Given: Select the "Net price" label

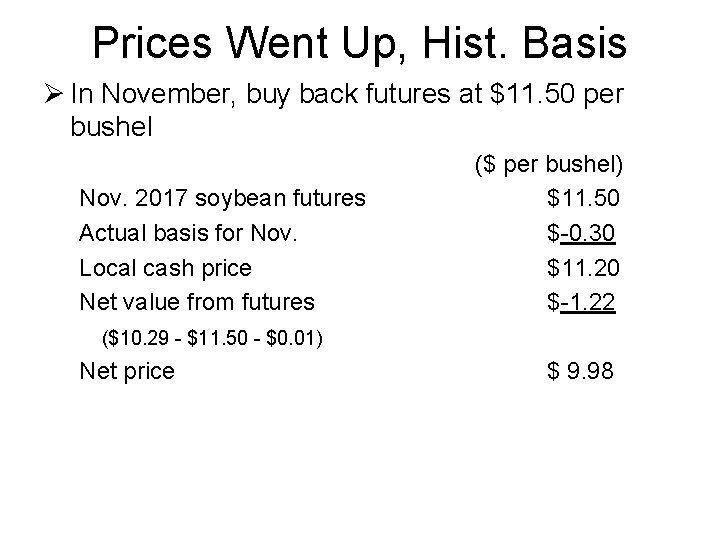Looking at the screenshot, I should [126, 372].
